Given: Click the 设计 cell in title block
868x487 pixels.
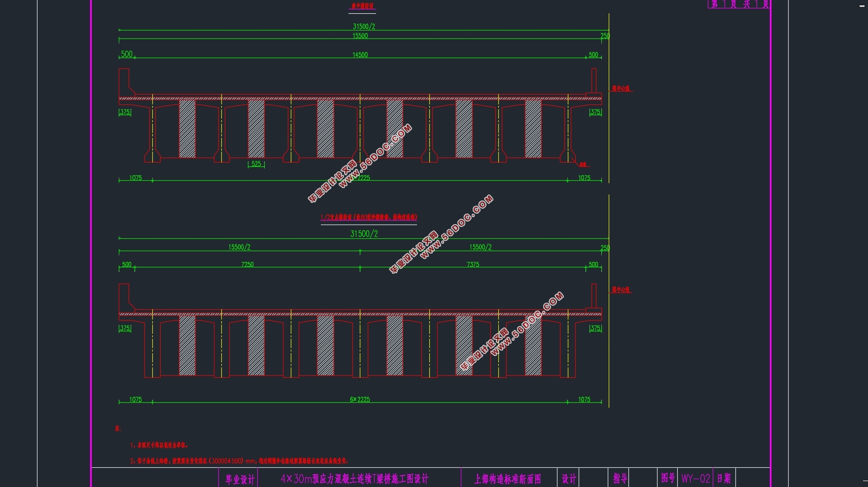Looking at the screenshot, I should [569, 479].
